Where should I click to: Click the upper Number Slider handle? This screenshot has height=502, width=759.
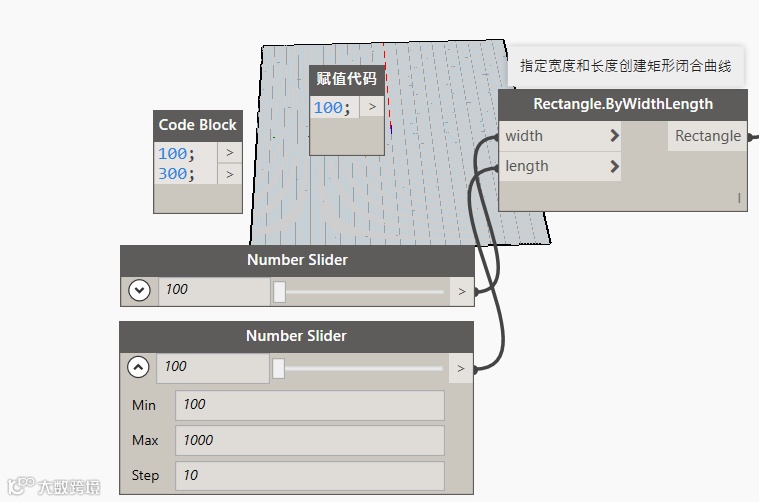[x=279, y=292]
